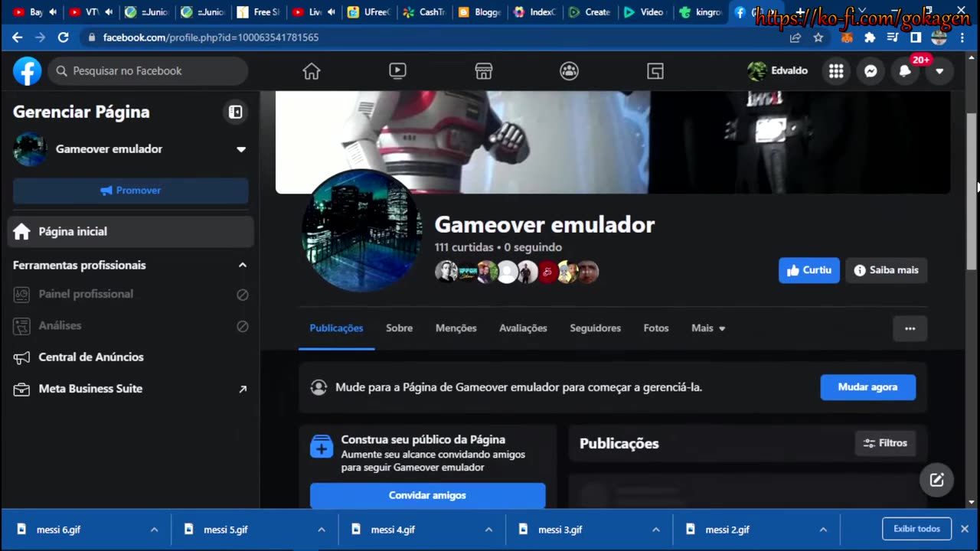The width and height of the screenshot is (980, 551).
Task: Open the Marketplace storefront icon
Action: coord(483,71)
